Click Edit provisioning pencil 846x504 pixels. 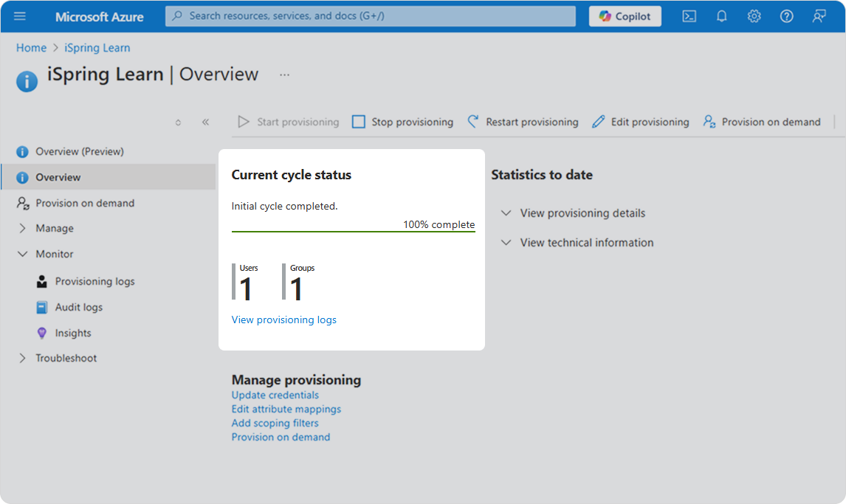coord(598,122)
